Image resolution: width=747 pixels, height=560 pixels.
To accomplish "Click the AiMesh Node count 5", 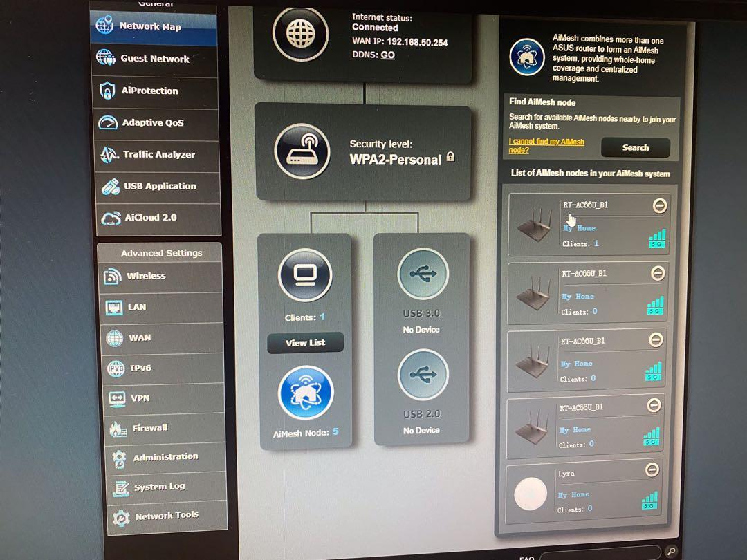I will point(335,431).
